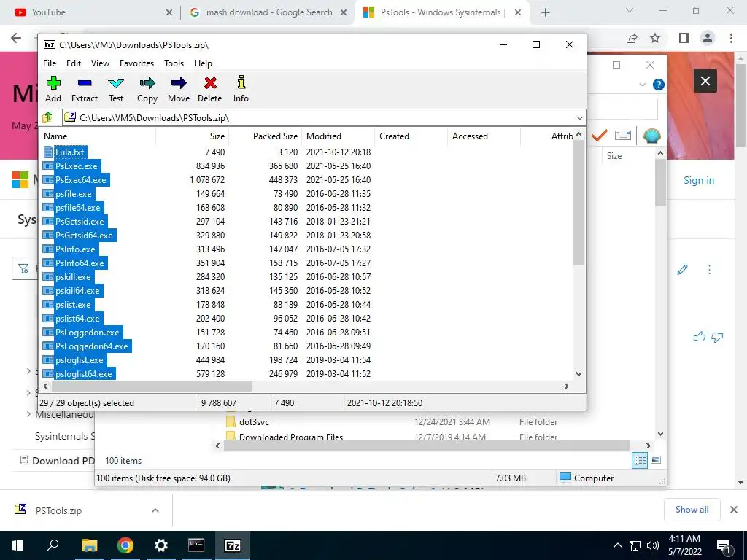Run the Test archive tool
747x560 pixels.
click(116, 88)
